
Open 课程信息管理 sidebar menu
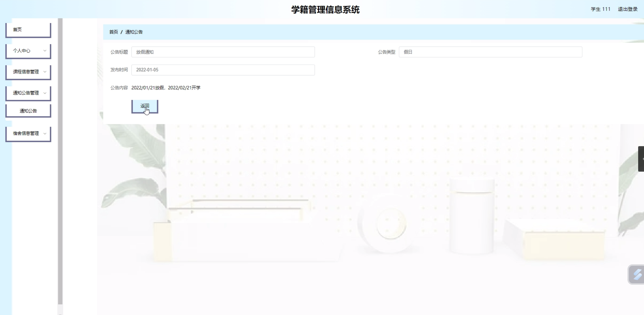click(26, 72)
